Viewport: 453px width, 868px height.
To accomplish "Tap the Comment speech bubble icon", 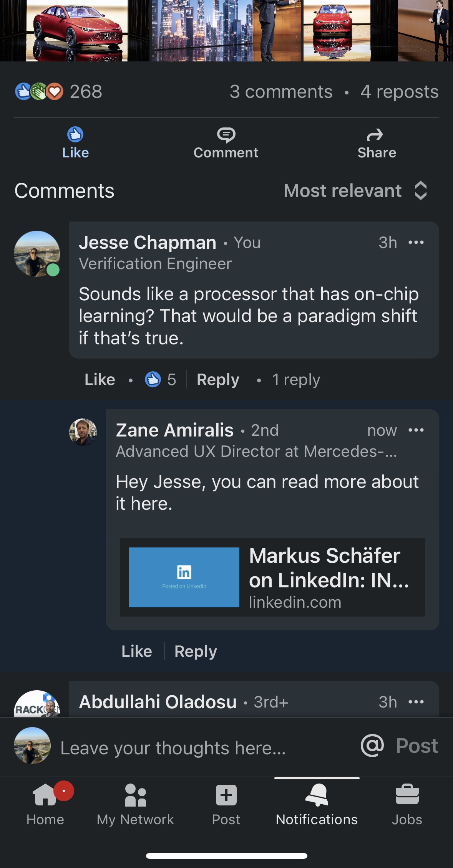I will pyautogui.click(x=226, y=135).
